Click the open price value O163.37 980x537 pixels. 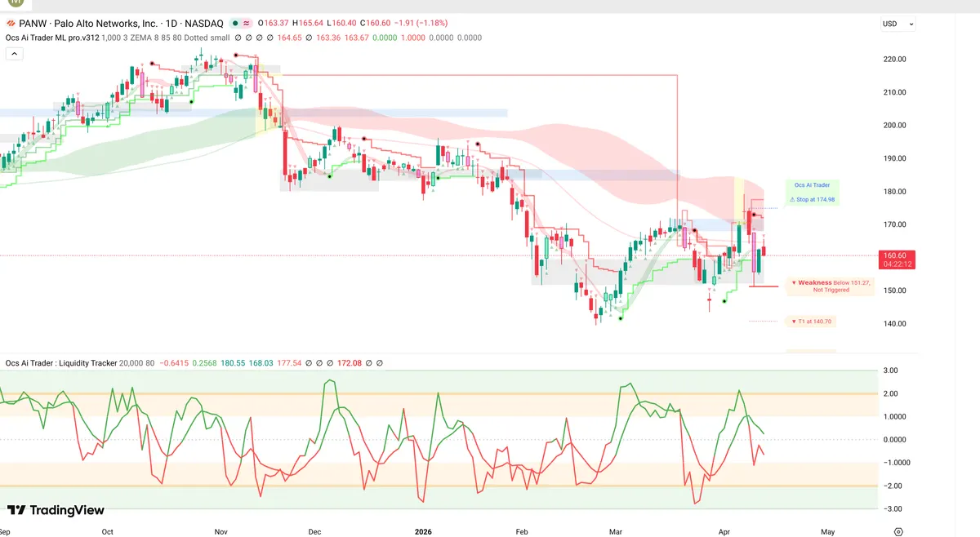(x=275, y=24)
